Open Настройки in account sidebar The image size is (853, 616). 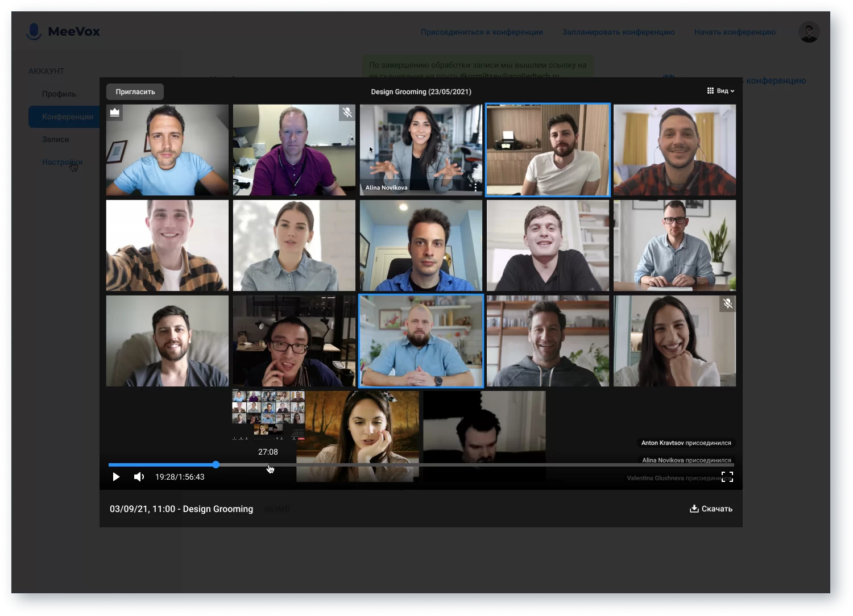tap(62, 162)
